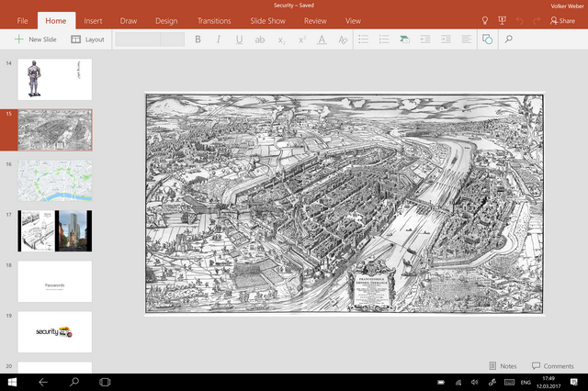Open the Notes pane

(503, 366)
